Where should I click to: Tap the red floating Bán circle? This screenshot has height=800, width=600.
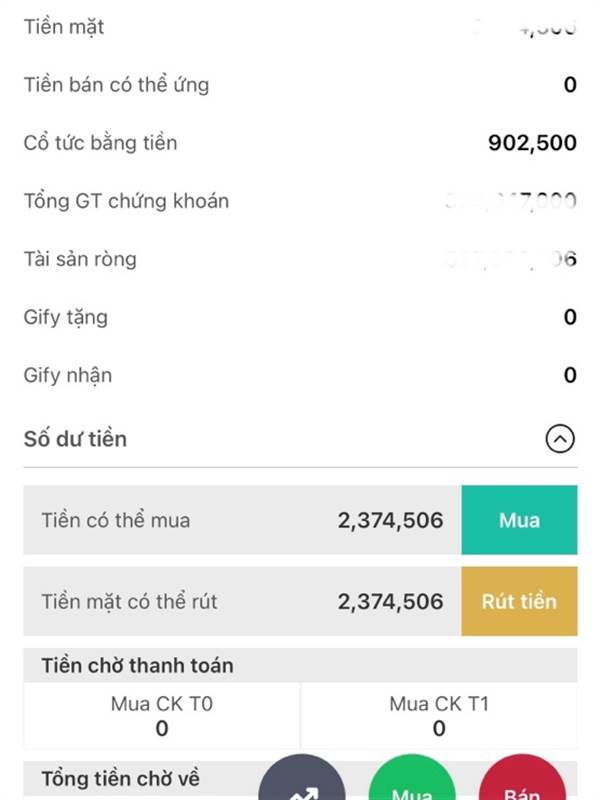(x=522, y=780)
